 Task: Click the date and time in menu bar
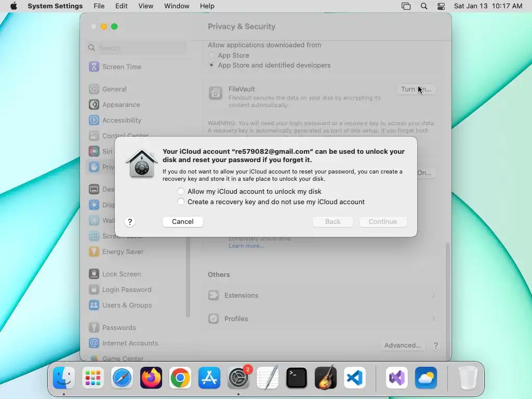tap(488, 6)
